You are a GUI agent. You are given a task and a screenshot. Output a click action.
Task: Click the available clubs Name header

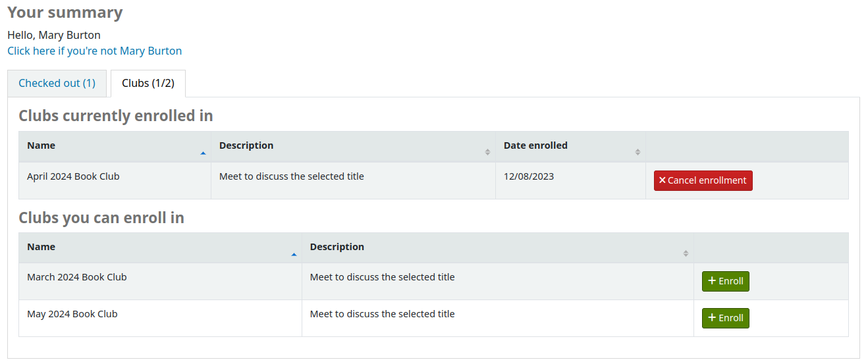tap(41, 247)
